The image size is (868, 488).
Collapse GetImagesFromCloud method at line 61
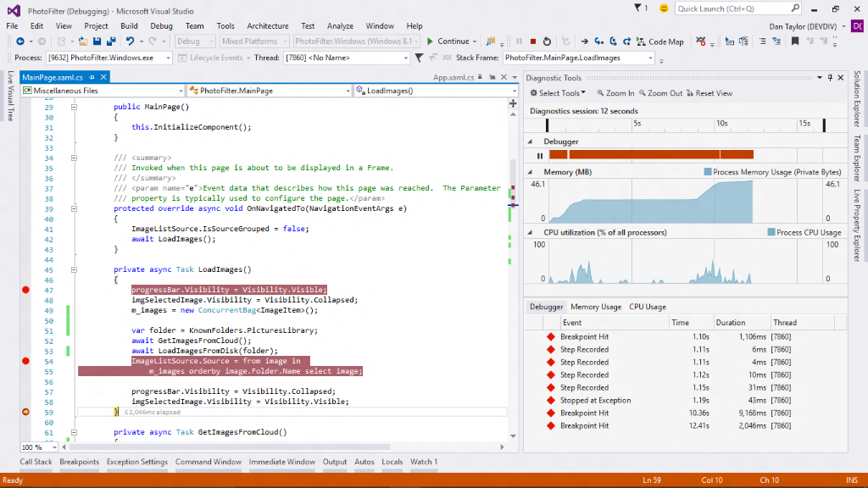point(74,432)
